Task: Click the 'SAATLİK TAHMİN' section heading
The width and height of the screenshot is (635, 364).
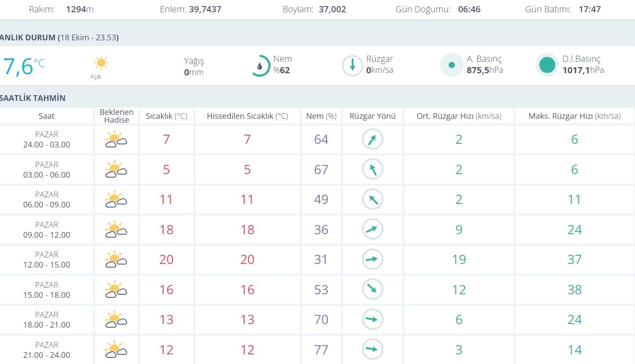Action: 32,98
